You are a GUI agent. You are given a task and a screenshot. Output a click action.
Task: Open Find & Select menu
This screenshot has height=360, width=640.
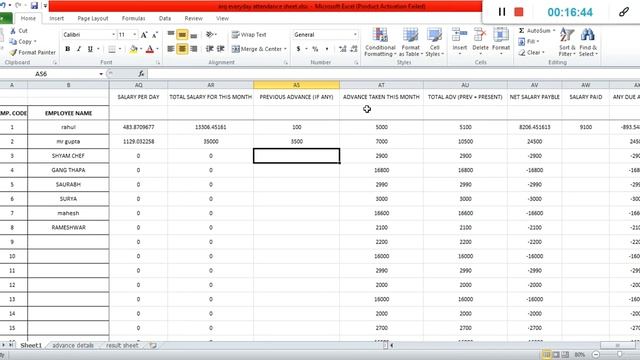588,42
